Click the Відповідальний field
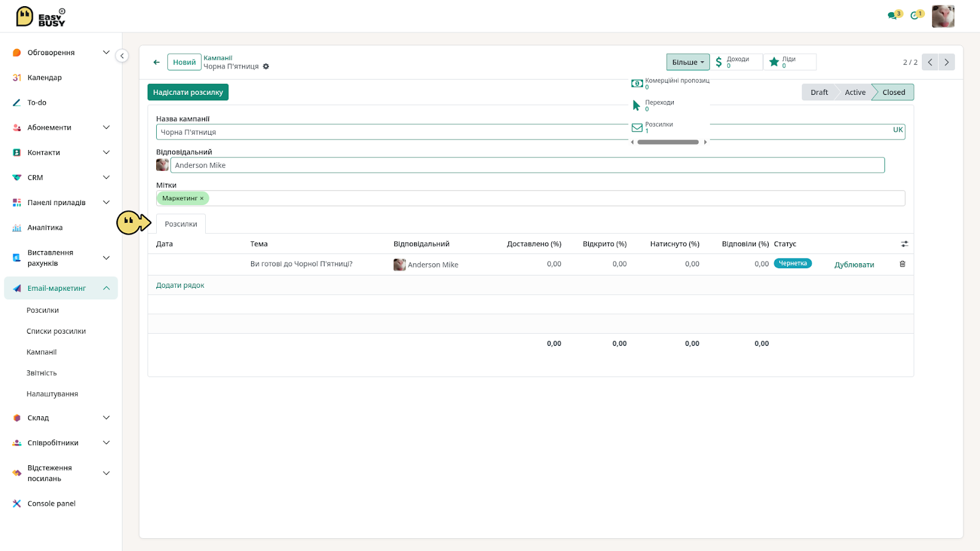This screenshot has width=980, height=551. (527, 165)
